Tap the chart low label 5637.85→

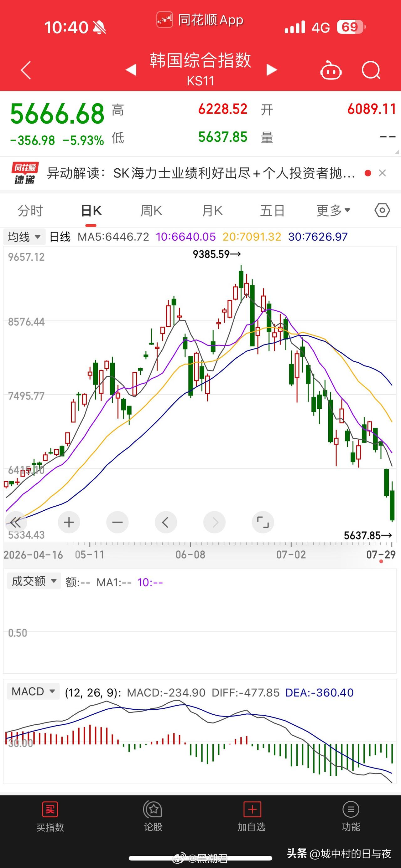click(368, 535)
